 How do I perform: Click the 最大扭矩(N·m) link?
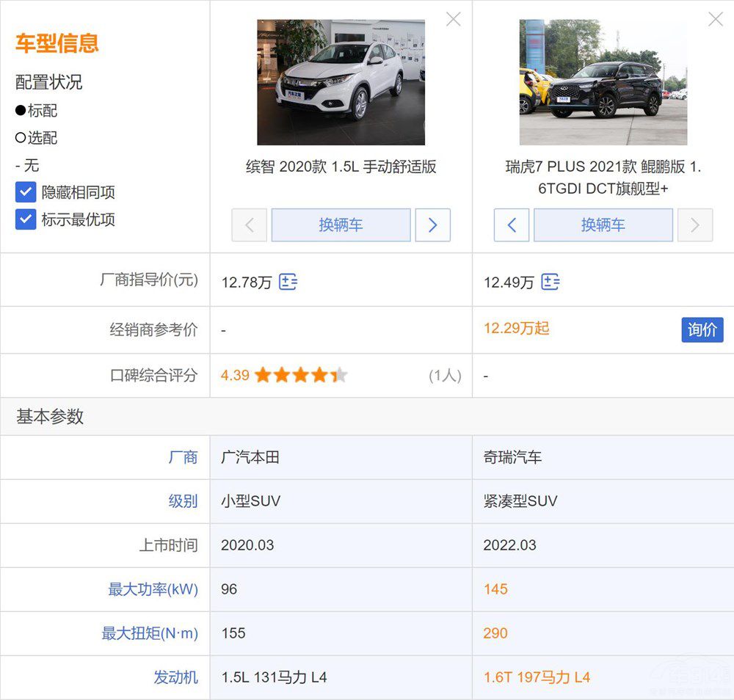[x=150, y=633]
